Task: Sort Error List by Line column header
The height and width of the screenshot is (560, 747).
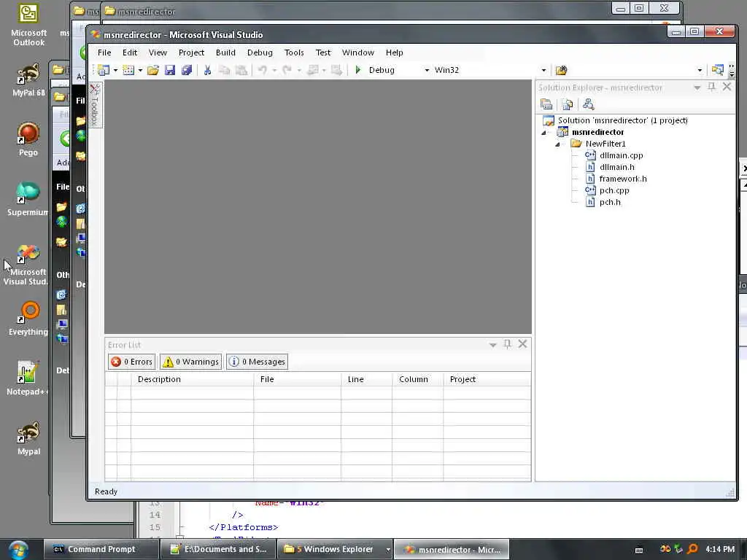Action: [x=366, y=379]
